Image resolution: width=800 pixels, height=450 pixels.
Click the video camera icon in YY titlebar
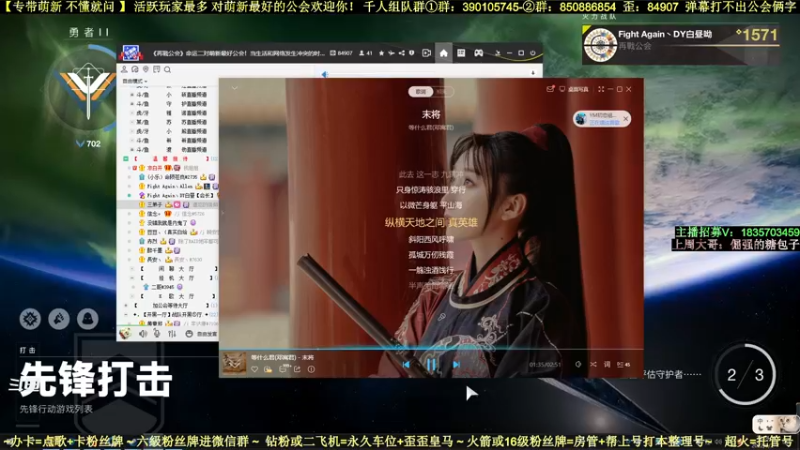point(427,53)
